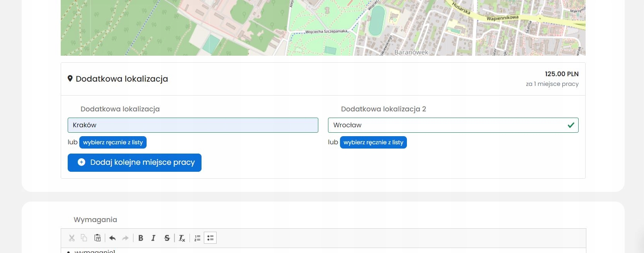Add another workplace with Dodaj kolejne miejsce pracy
Viewport: 644px width, 253px height.
tap(135, 162)
